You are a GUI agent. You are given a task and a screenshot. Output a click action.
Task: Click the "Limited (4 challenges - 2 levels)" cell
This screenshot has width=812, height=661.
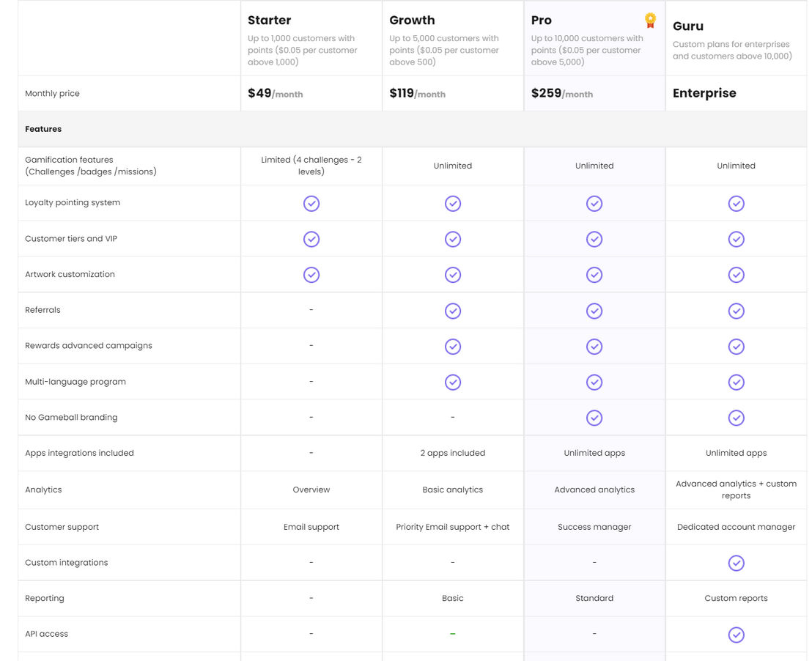[x=311, y=166]
